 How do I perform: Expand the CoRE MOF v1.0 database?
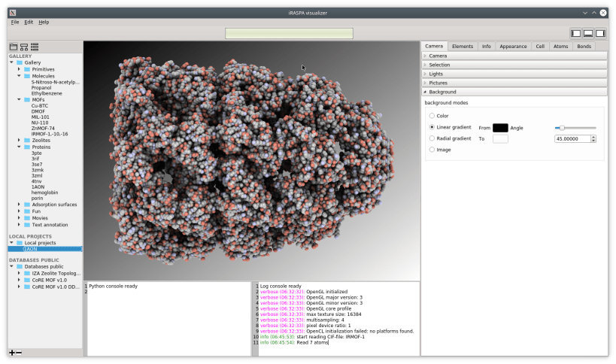coord(19,280)
